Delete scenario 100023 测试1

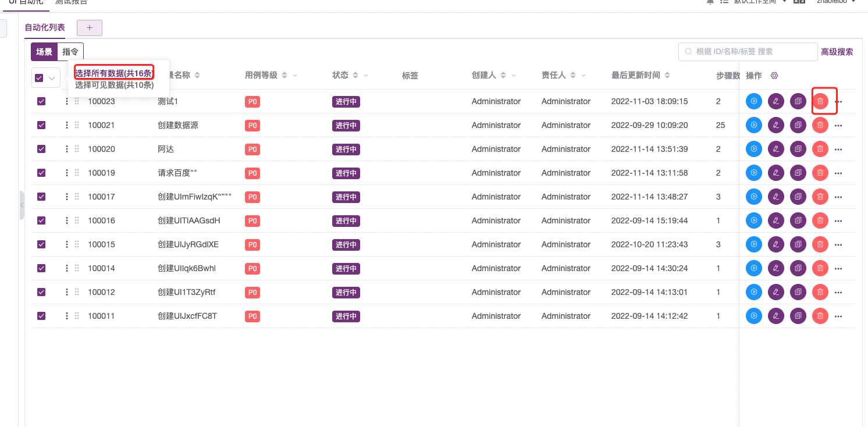pyautogui.click(x=820, y=101)
